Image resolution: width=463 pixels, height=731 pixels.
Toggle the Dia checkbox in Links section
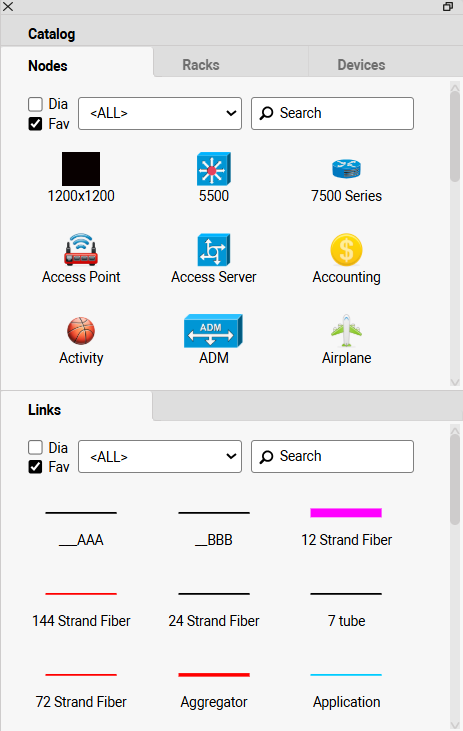click(35, 448)
